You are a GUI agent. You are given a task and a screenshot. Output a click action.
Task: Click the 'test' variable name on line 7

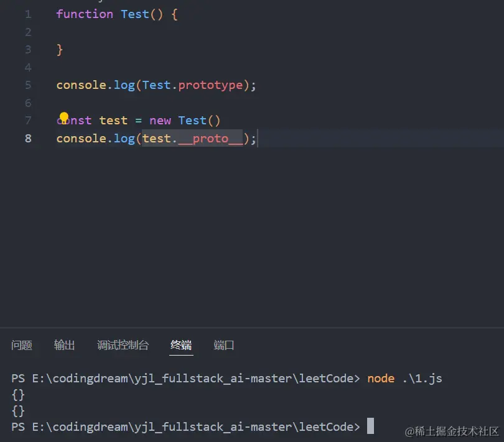tap(113, 121)
